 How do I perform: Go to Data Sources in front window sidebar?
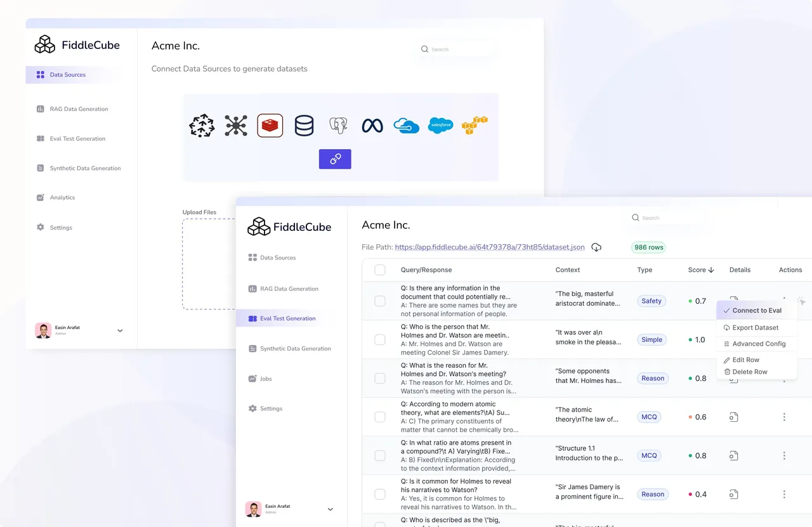(272, 258)
